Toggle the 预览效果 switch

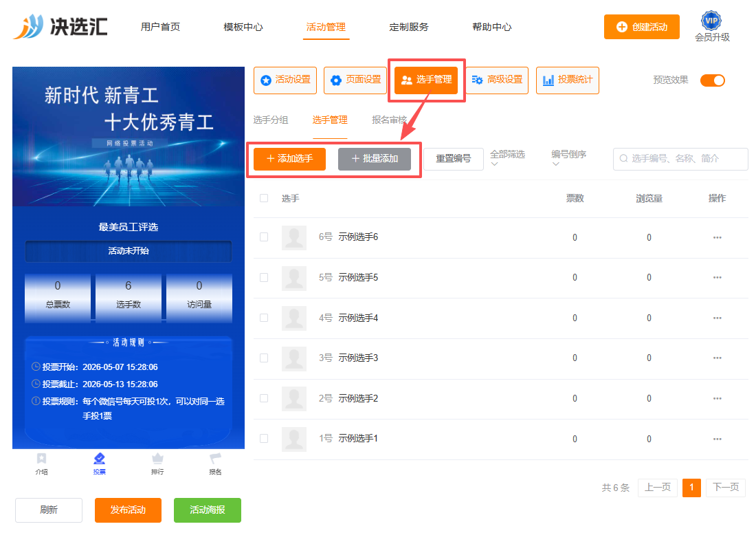click(x=713, y=80)
